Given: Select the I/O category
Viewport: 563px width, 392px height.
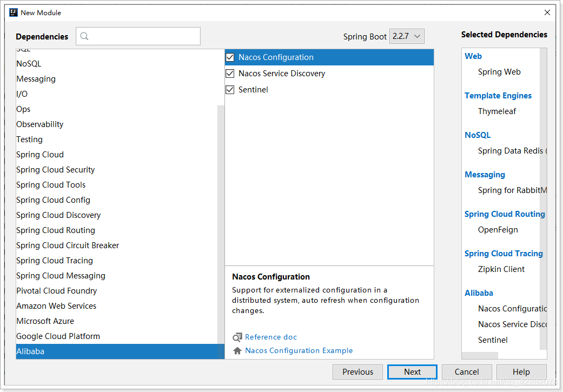Looking at the screenshot, I should 117,94.
